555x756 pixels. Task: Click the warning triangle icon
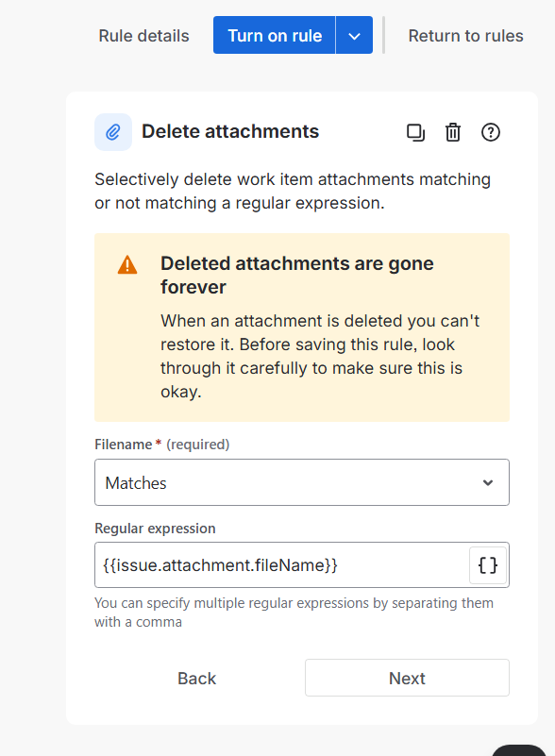coord(126,265)
